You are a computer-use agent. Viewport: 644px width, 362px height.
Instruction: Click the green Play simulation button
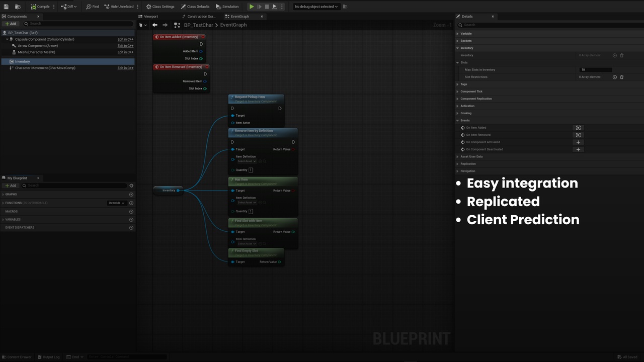tap(252, 7)
